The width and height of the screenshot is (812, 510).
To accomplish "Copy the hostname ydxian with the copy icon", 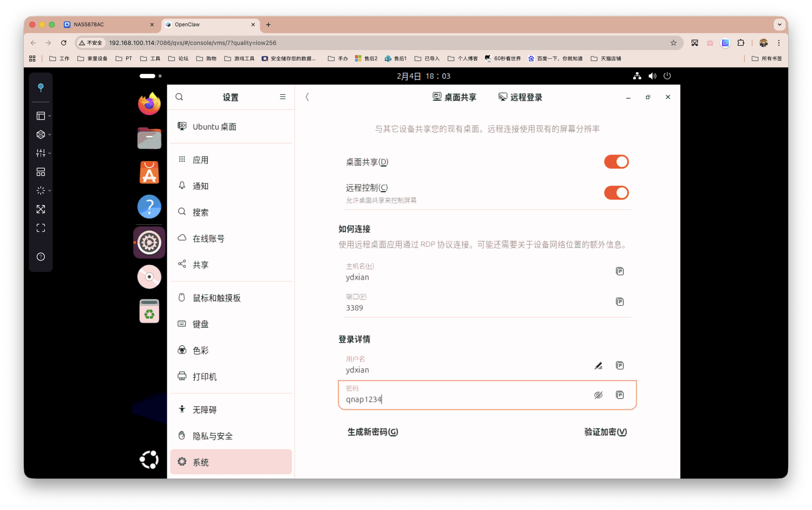I will coord(620,271).
